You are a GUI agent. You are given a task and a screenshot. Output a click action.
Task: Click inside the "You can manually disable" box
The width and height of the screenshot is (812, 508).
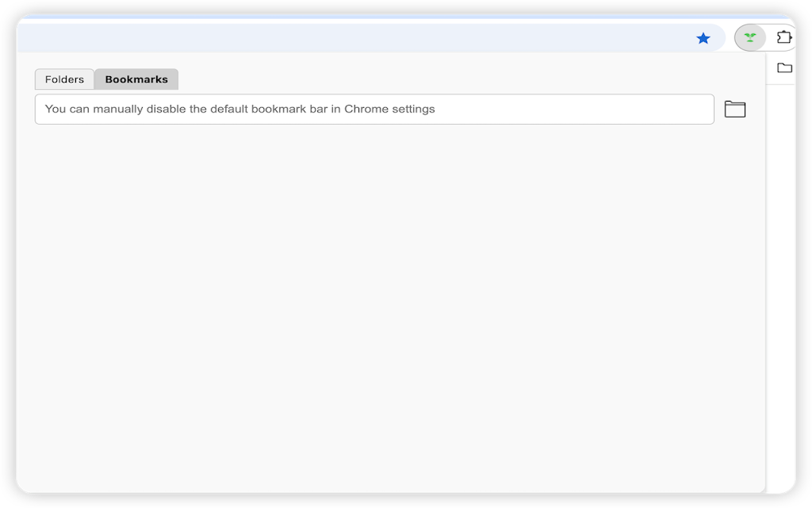click(374, 109)
